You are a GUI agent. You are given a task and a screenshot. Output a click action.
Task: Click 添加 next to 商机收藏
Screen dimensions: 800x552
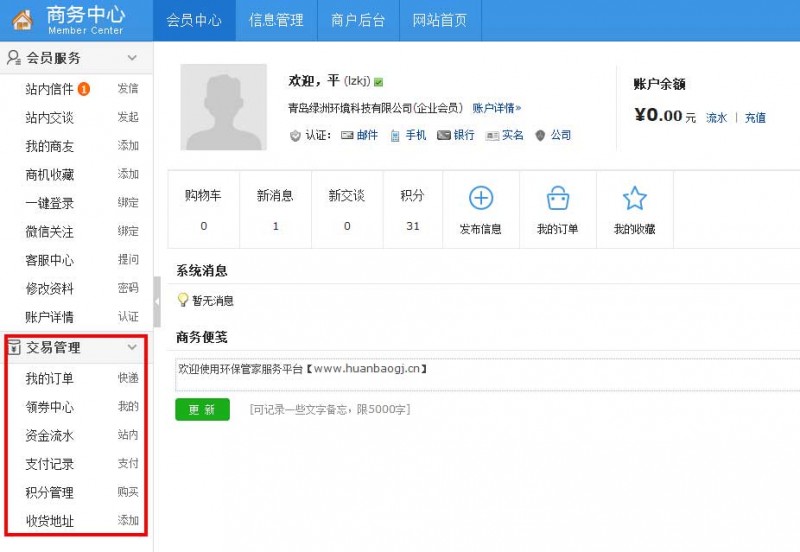(128, 174)
